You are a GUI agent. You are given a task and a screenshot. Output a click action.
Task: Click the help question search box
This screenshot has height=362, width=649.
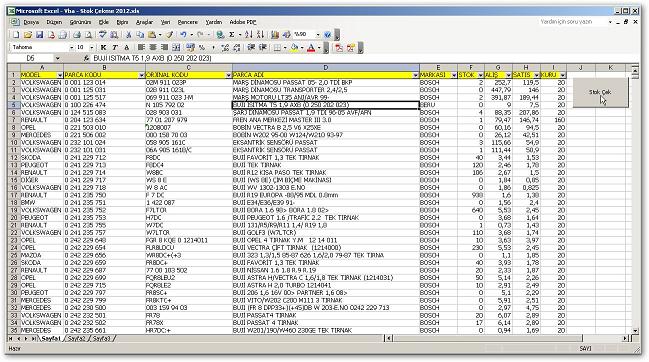click(x=573, y=22)
